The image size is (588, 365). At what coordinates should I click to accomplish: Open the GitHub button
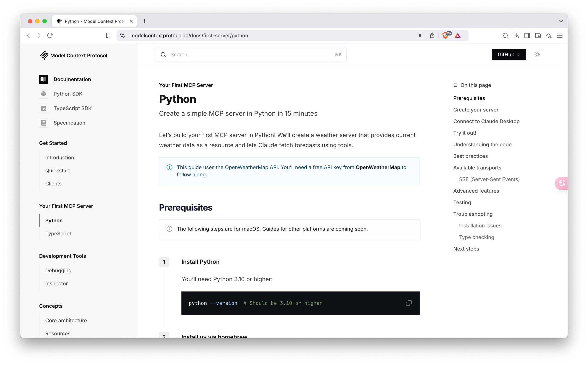[508, 54]
